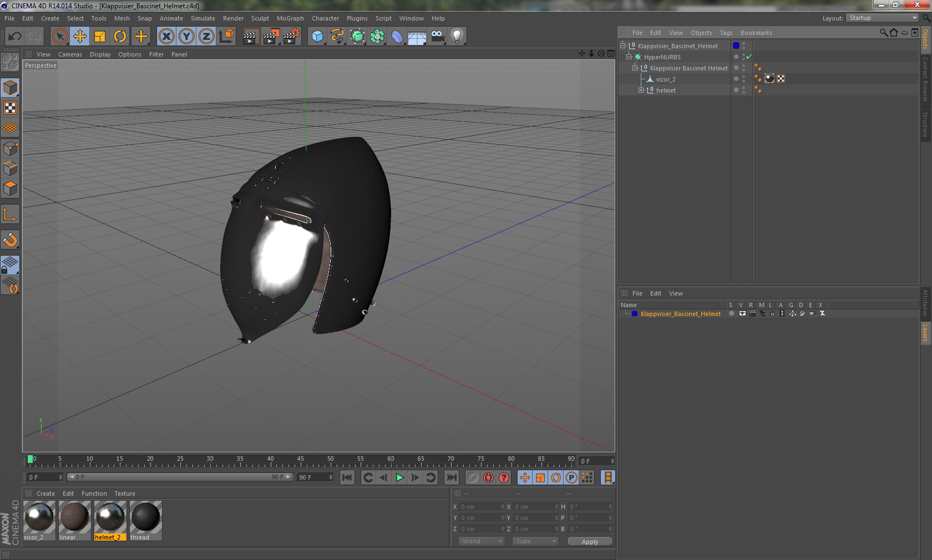Screen dimensions: 932x560
Task: Enable Points mode
Action: coord(10,149)
